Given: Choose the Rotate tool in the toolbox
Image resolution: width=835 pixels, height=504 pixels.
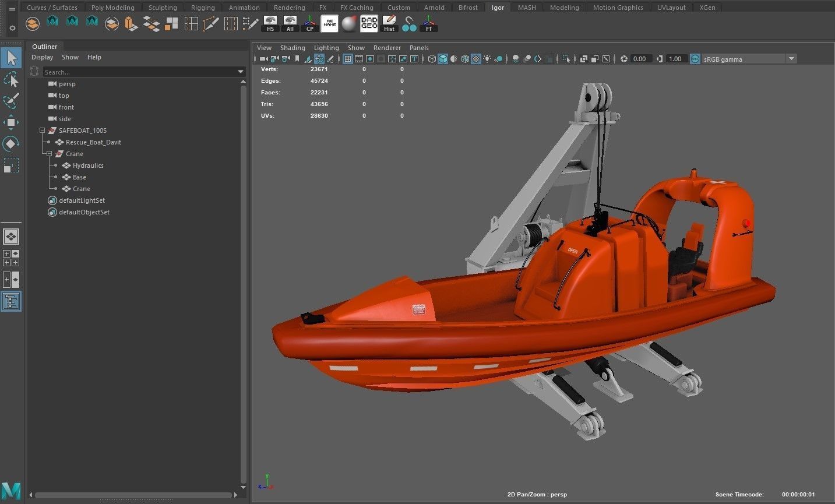Looking at the screenshot, I should pos(11,143).
